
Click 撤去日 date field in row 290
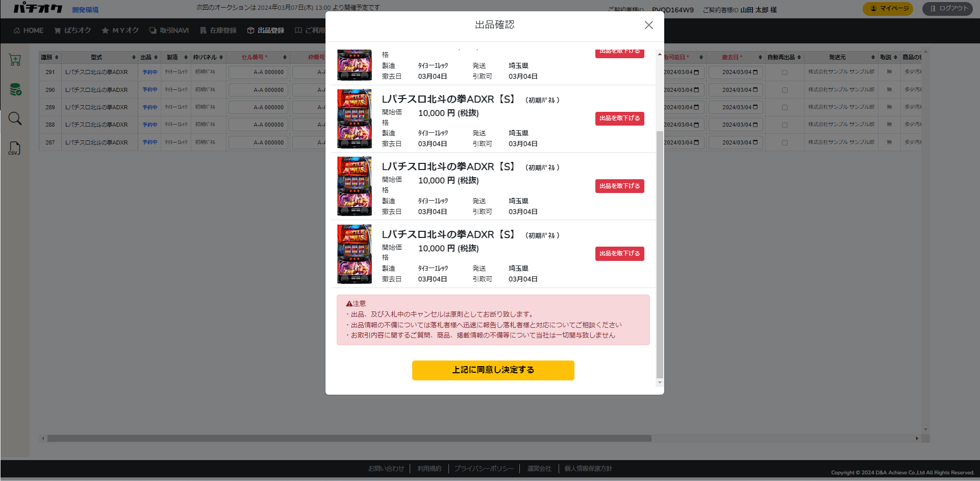click(736, 90)
